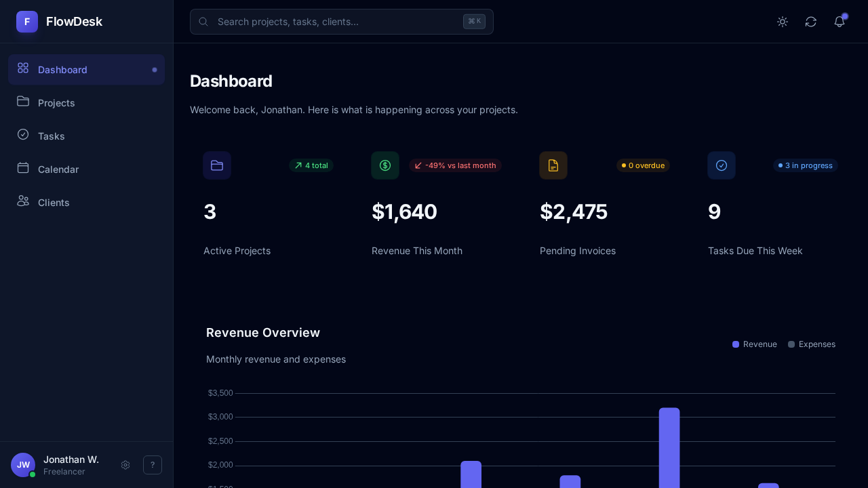Click the checkmark icon on Tasks Due card
The width and height of the screenshot is (868, 488).
tap(722, 165)
